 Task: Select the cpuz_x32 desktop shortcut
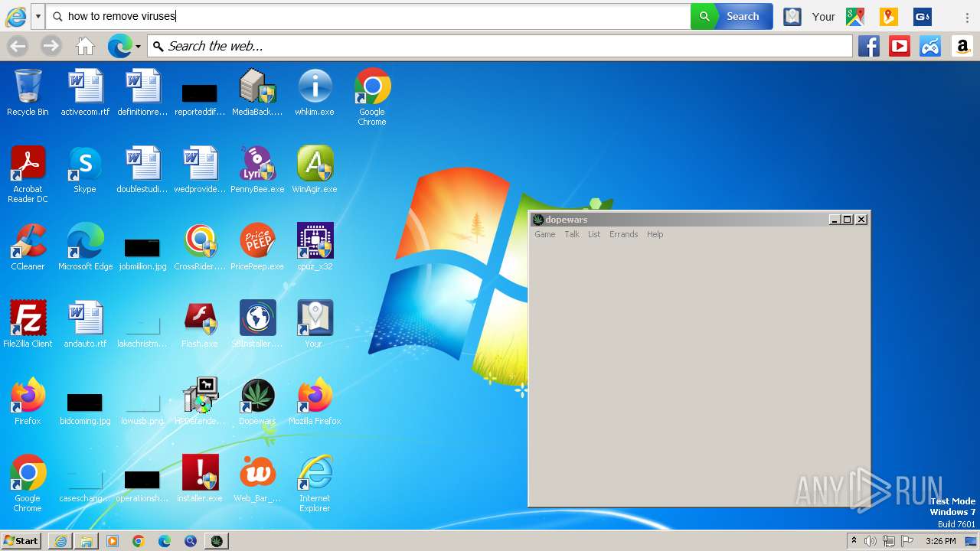tap(315, 247)
